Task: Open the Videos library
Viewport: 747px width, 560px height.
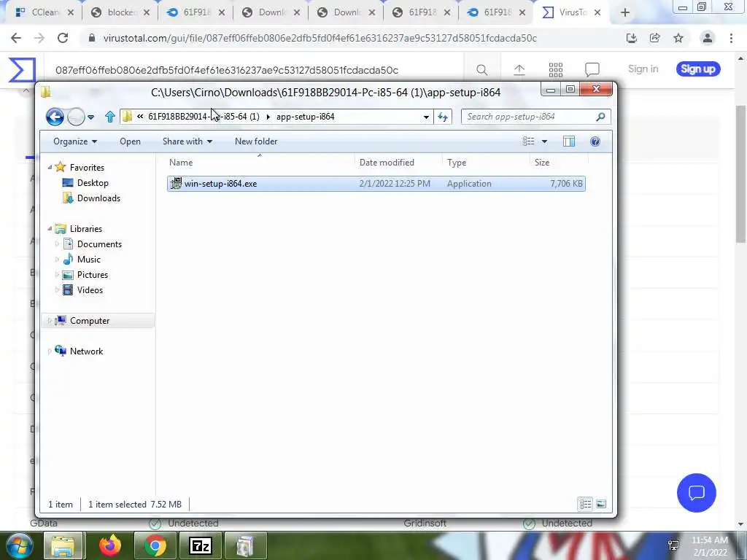Action: tap(90, 290)
